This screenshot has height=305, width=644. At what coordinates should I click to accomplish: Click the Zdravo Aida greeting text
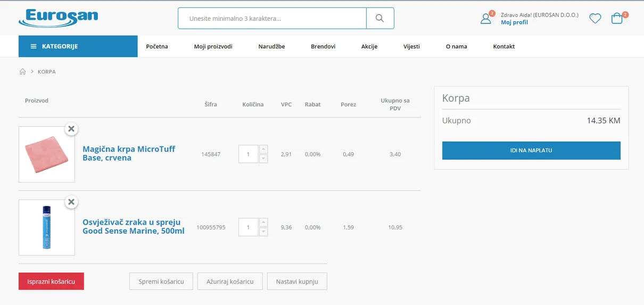point(540,15)
